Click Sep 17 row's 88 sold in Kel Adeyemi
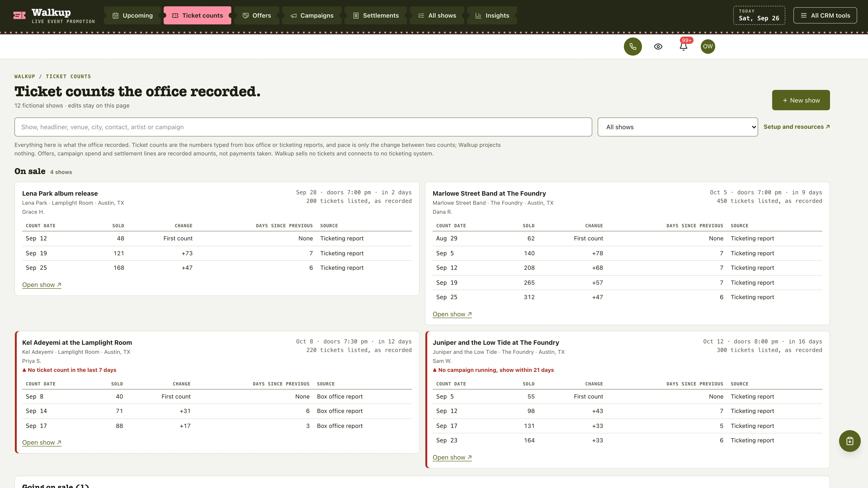The width and height of the screenshot is (868, 488). tap(119, 426)
